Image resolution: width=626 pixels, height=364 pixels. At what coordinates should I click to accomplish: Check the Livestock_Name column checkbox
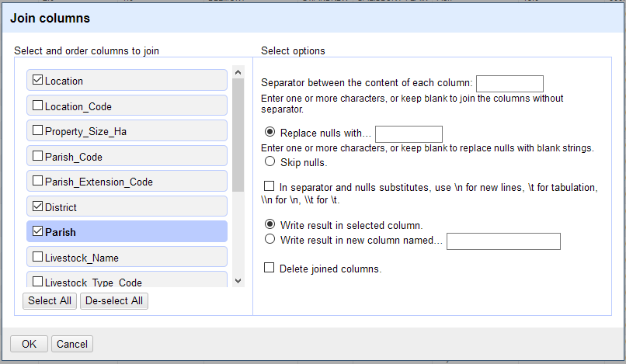coord(38,257)
